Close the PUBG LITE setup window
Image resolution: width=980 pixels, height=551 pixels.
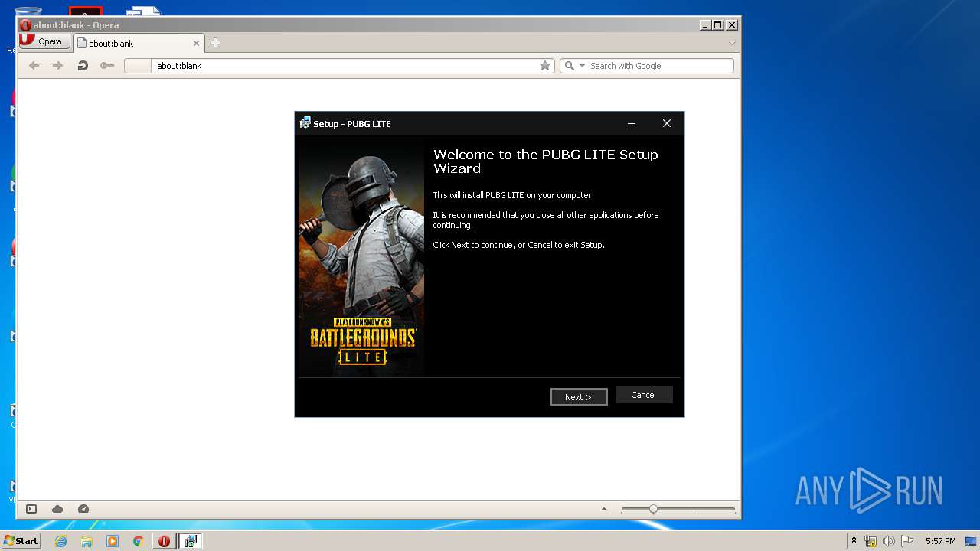667,123
